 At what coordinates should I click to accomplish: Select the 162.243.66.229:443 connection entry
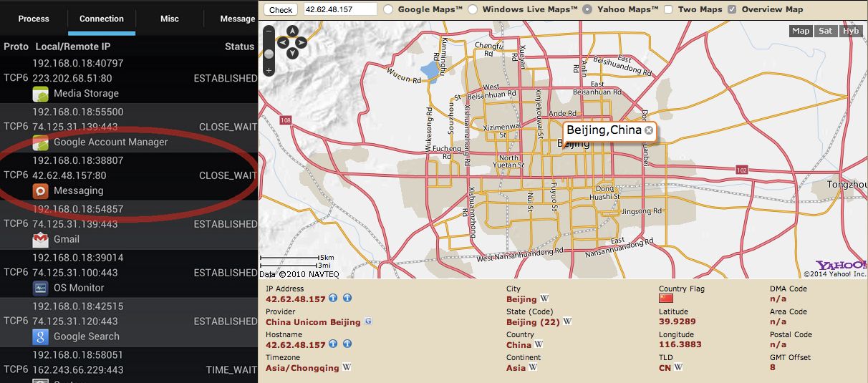pos(77,370)
